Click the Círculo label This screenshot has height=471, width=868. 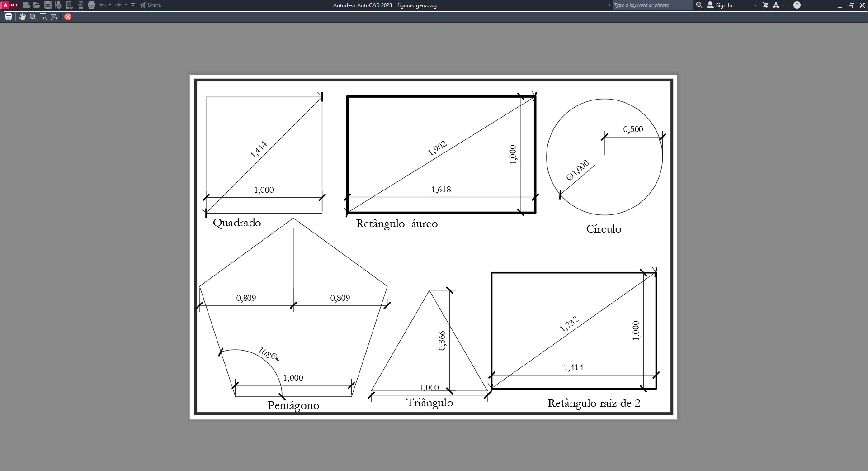pos(604,229)
